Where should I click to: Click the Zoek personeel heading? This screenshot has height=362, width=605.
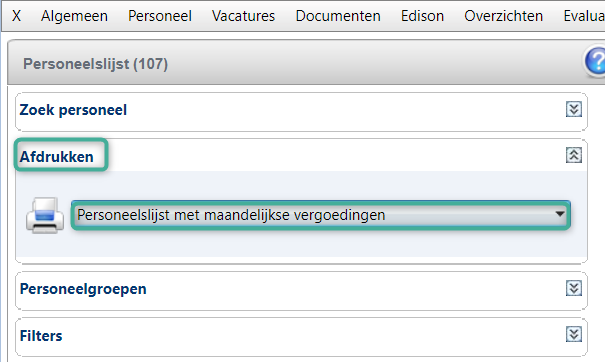pos(73,110)
